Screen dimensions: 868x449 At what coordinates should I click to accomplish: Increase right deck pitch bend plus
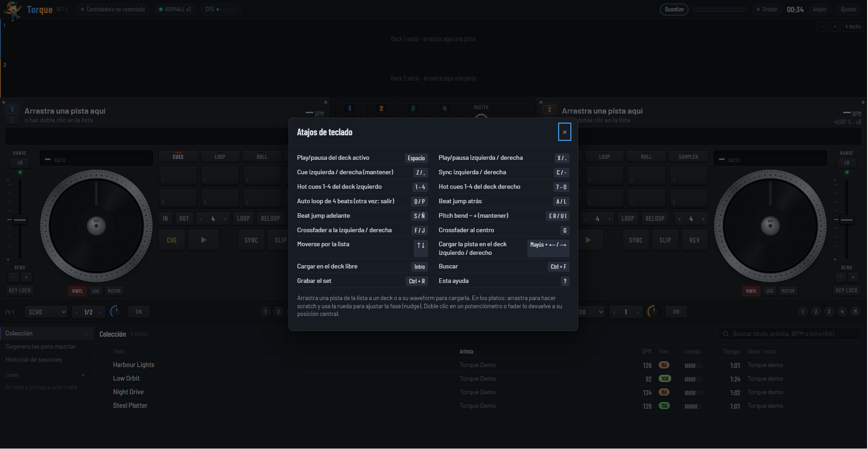(x=853, y=277)
